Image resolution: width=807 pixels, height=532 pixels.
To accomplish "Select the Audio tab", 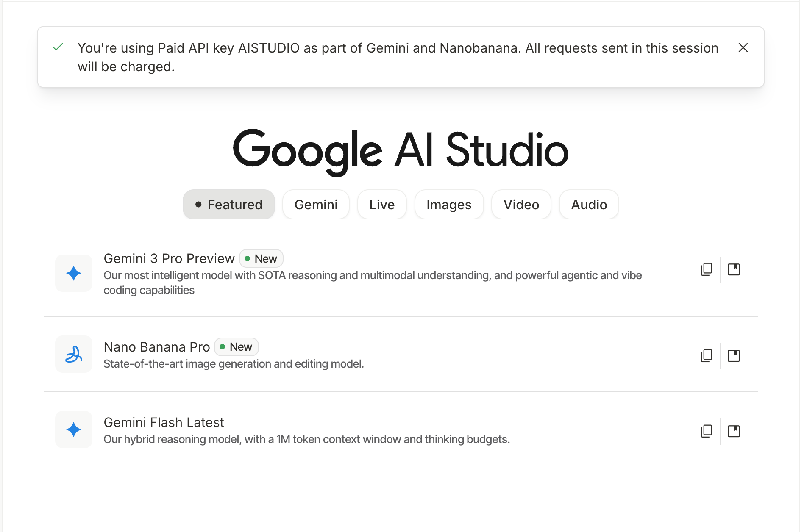I will coord(589,205).
